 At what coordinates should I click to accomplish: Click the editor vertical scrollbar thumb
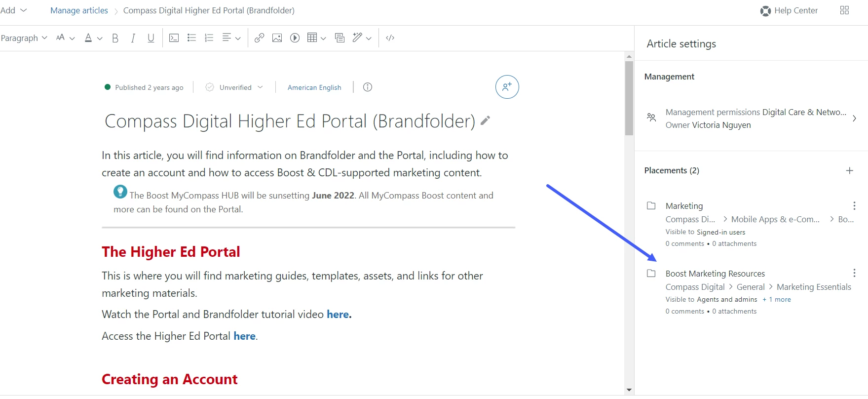(629, 98)
